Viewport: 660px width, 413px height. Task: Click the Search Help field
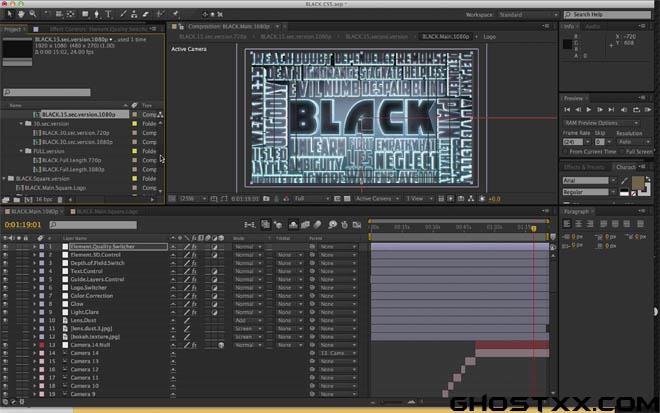[607, 15]
